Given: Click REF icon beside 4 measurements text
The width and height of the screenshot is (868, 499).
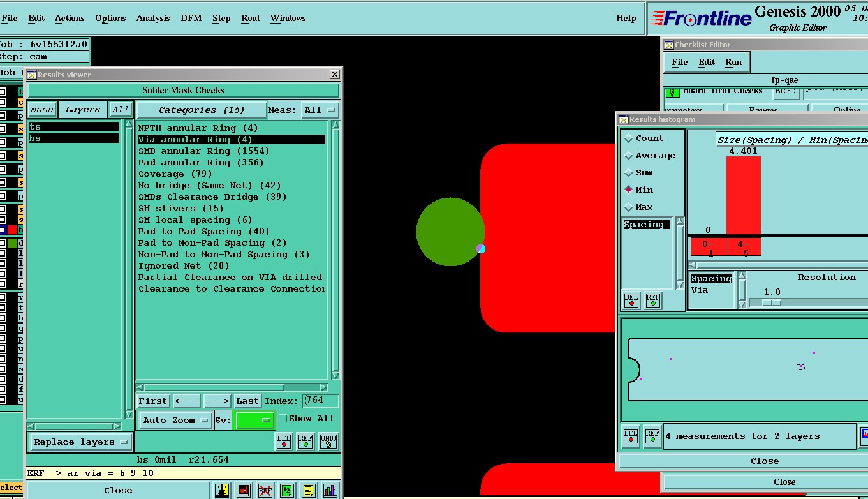Looking at the screenshot, I should coord(652,436).
